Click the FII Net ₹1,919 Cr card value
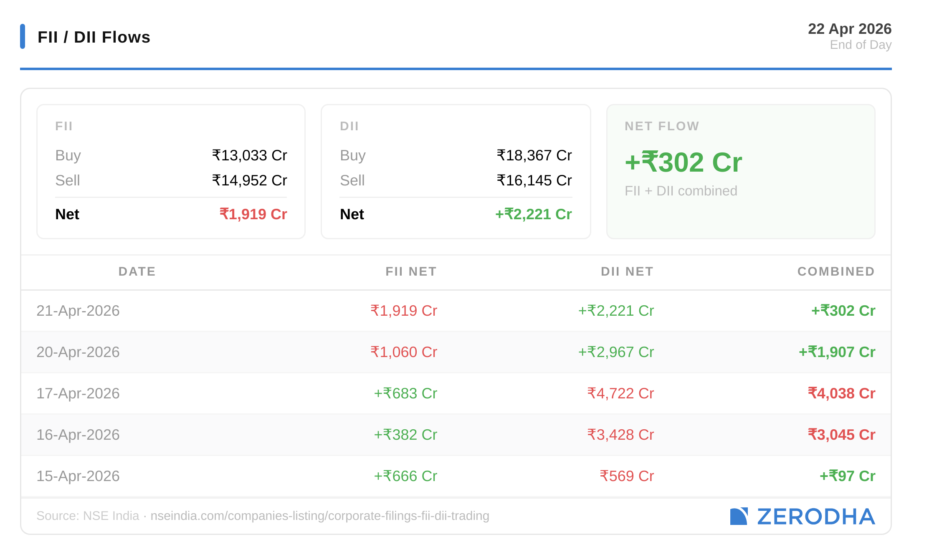 coord(253,214)
